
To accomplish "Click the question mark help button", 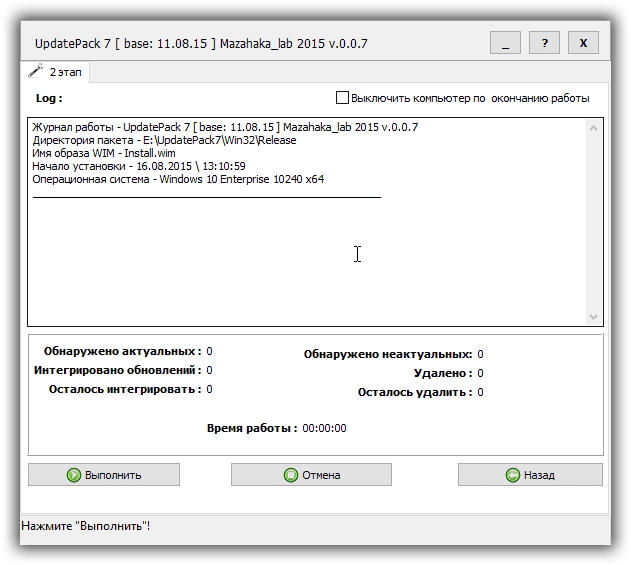I will pos(544,43).
